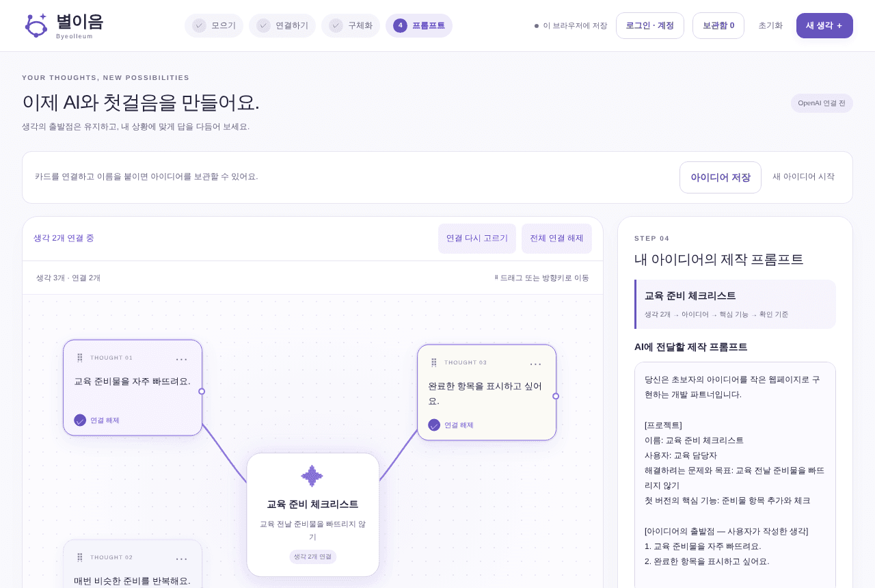The width and height of the screenshot is (875, 588).
Task: Grab the drag handle on THOUGHT 01 card
Action: (80, 358)
